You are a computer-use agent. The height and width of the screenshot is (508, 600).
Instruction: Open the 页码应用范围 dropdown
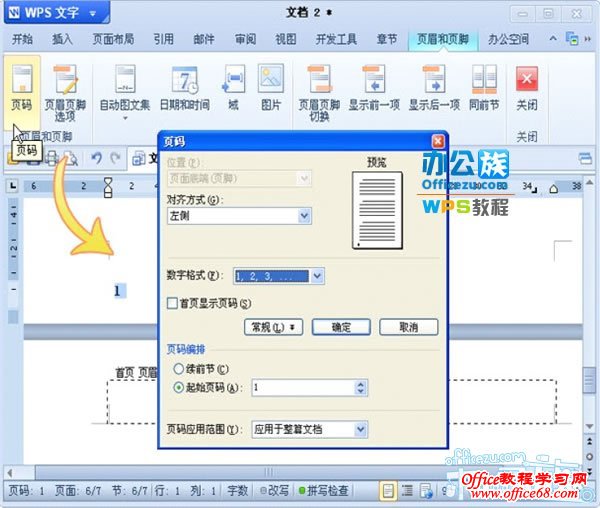click(310, 429)
